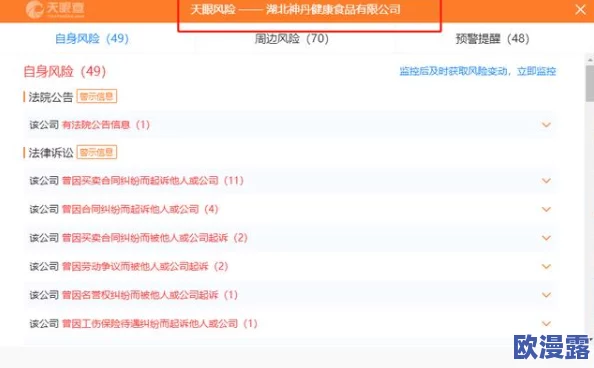Image resolution: width=594 pixels, height=368 pixels.
Task: Expand 曾因买卖合同纠纷而被他人或公司起诉 (2) chevron
Action: click(x=546, y=238)
